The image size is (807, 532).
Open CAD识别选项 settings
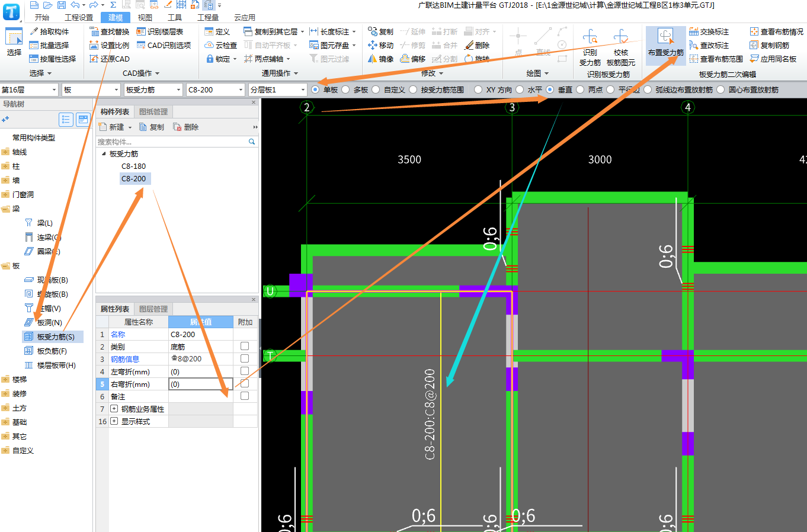[164, 45]
